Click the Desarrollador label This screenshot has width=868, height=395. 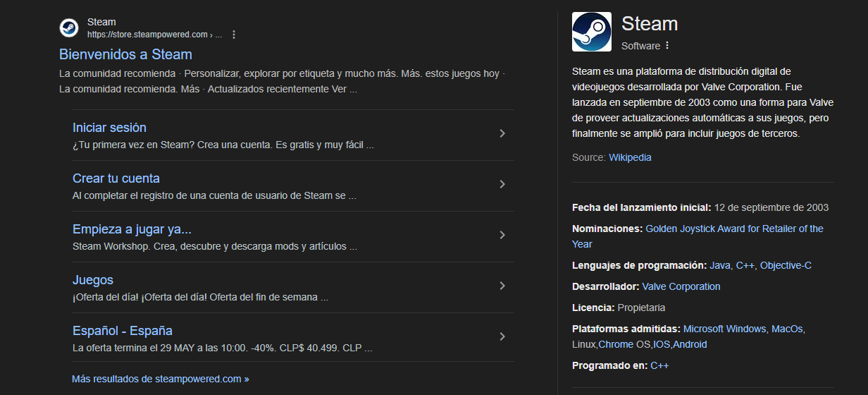tap(606, 286)
